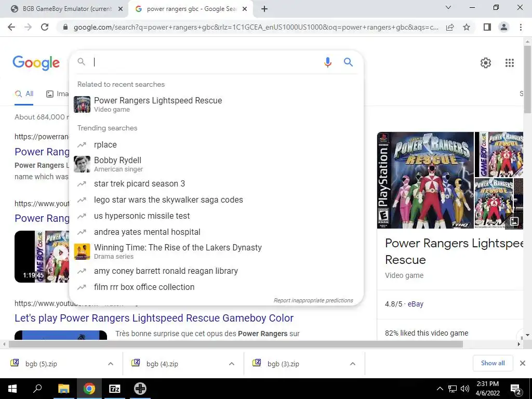Screen dimensions: 532x399
Task: Select the All results tab
Action: click(x=24, y=94)
